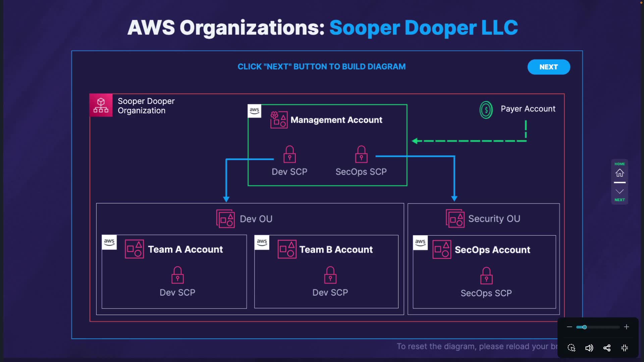Click the Security OU icon
The image size is (644, 362).
455,219
